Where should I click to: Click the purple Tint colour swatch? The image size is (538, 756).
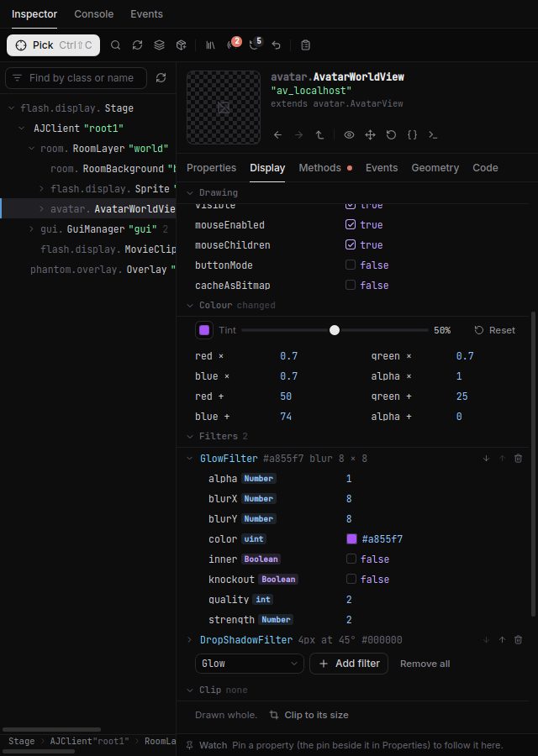point(204,330)
